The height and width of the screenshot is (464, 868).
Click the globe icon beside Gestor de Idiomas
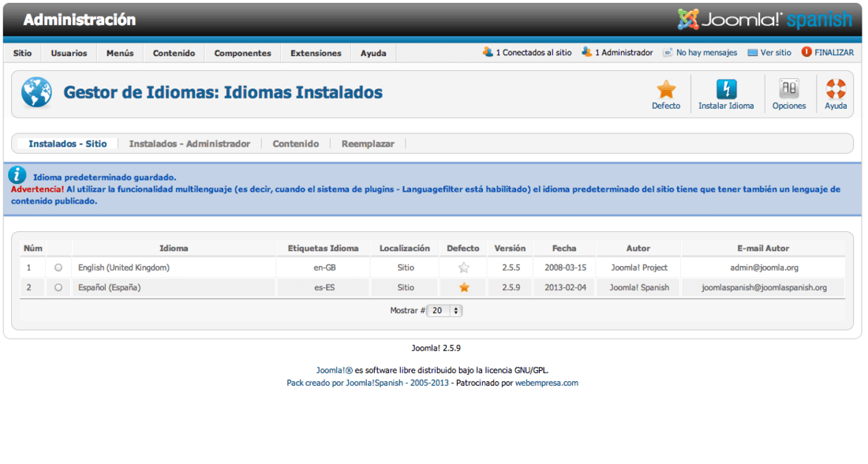(36, 92)
